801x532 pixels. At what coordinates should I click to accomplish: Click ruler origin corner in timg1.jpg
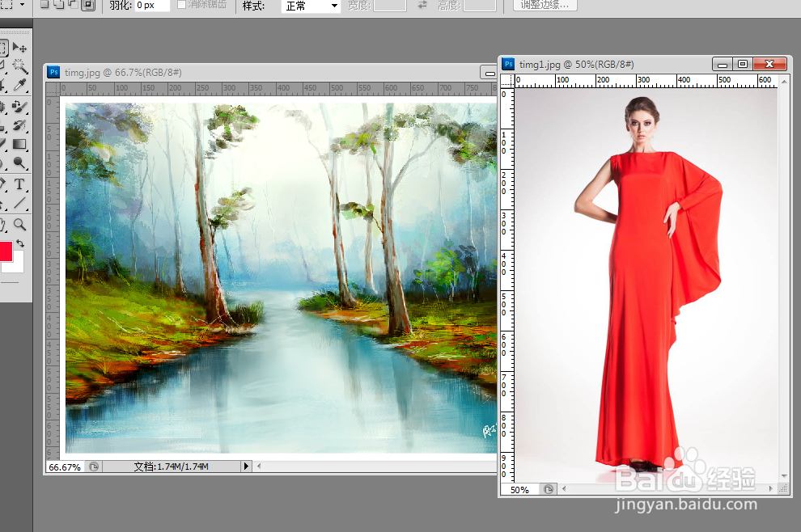[x=506, y=81]
